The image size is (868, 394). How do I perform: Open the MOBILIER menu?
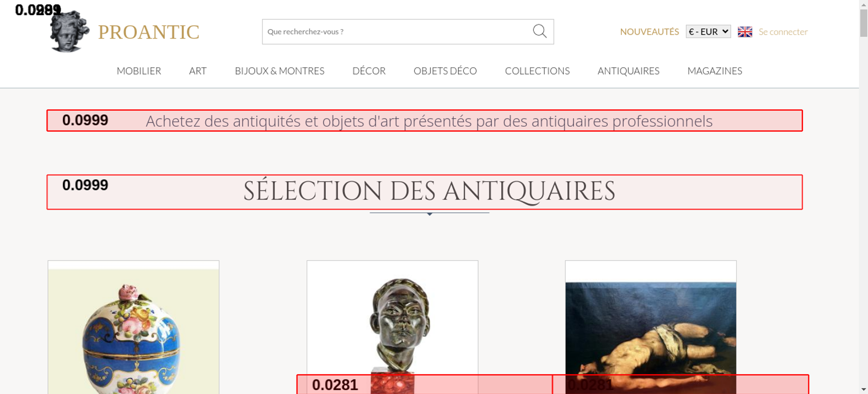click(x=139, y=71)
